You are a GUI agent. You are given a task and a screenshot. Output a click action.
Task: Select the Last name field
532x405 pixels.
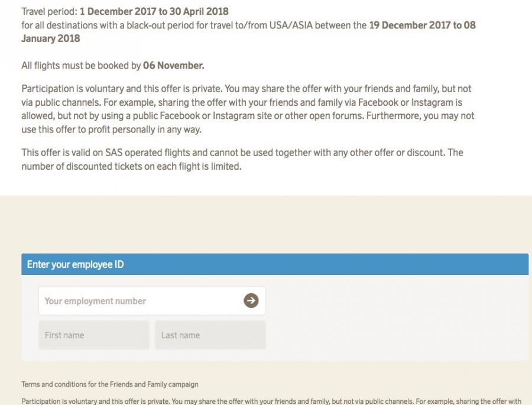coord(210,335)
